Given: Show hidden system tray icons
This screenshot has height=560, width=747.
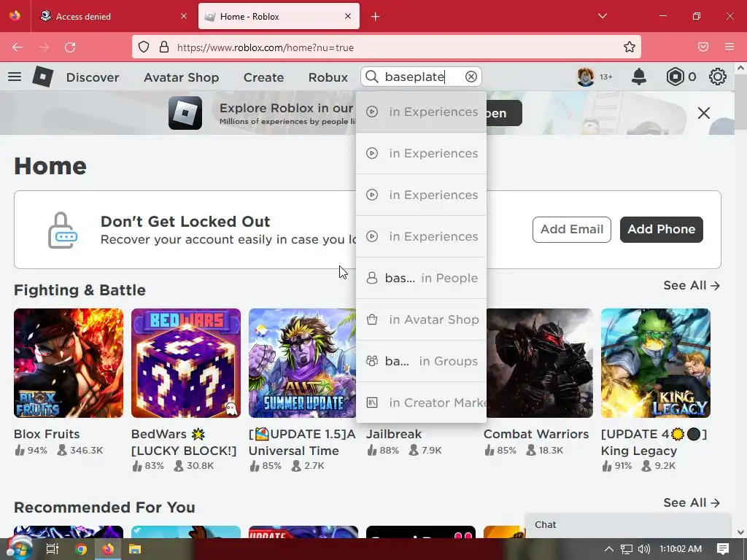Looking at the screenshot, I should [609, 548].
